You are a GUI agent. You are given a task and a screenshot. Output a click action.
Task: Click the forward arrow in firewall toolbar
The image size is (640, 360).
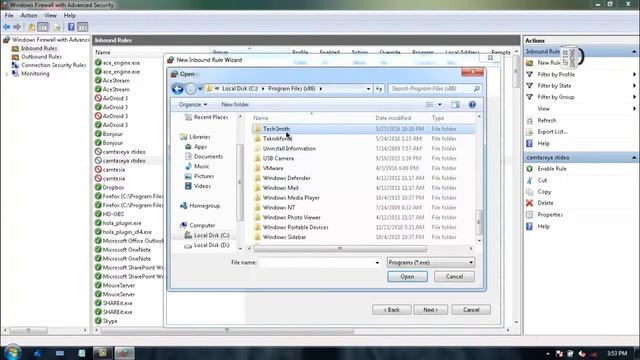(17, 27)
